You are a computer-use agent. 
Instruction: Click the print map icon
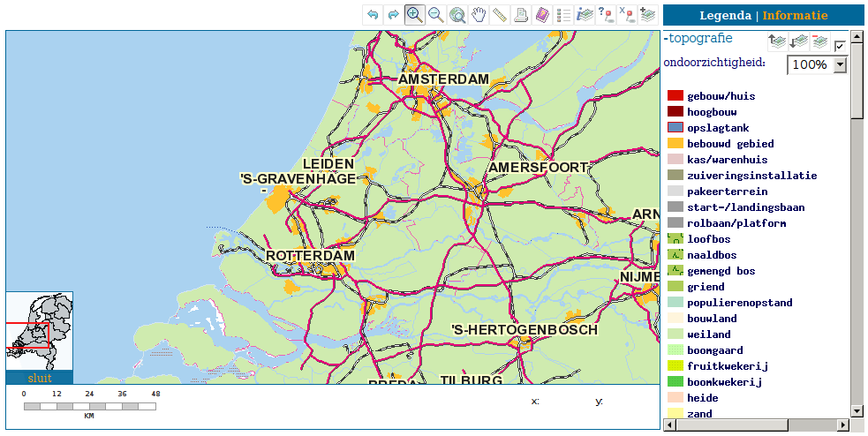pyautogui.click(x=521, y=15)
